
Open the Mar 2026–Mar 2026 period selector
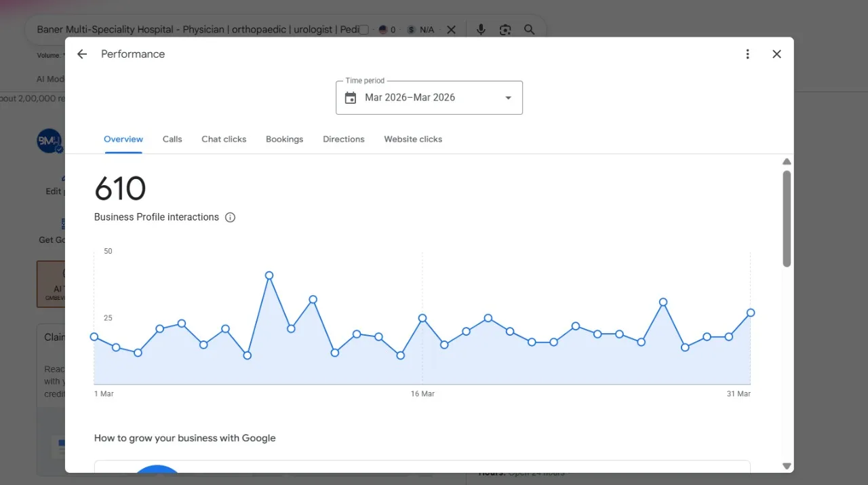pos(429,98)
